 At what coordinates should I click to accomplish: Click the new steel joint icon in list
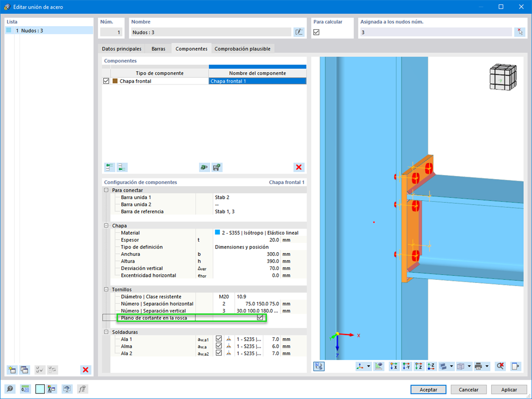pos(12,370)
